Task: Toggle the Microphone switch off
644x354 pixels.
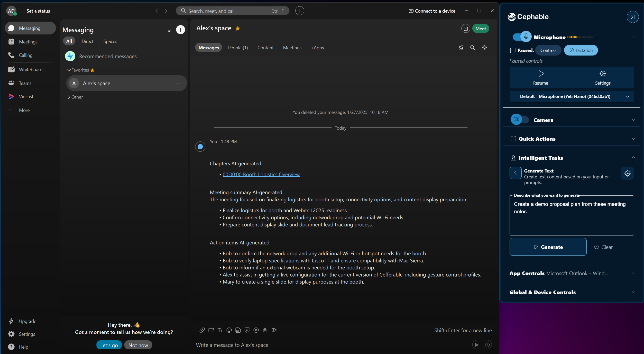Action: tap(522, 37)
